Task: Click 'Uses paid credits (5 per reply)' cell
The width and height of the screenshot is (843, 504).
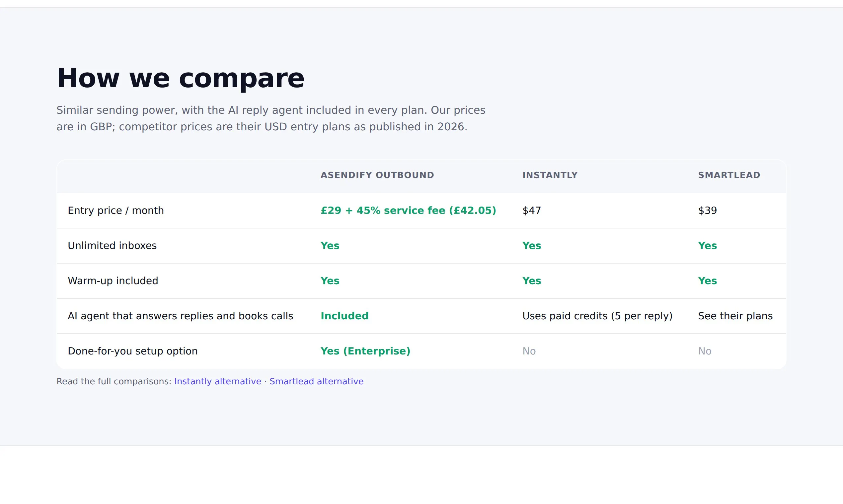Action: (597, 316)
